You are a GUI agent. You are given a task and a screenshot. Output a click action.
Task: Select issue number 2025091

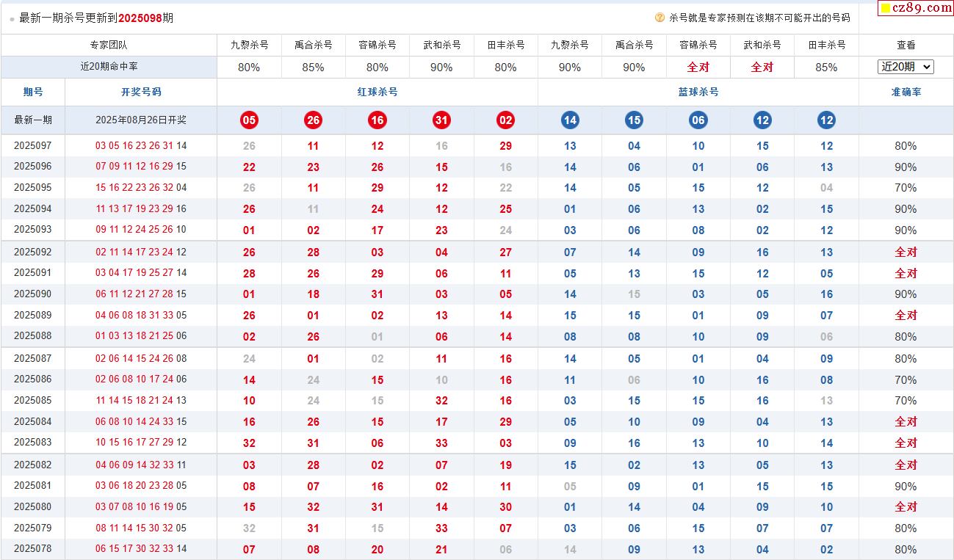coord(33,273)
